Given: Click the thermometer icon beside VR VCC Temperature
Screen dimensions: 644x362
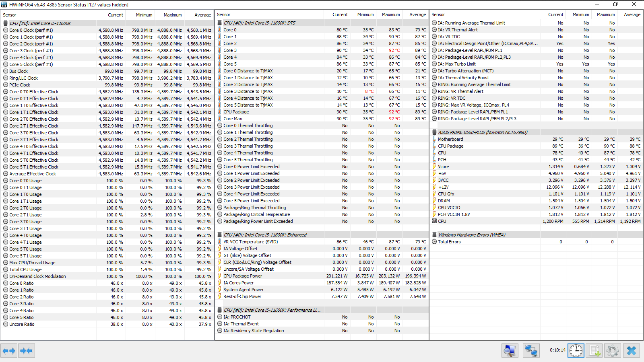Looking at the screenshot, I should (220, 242).
